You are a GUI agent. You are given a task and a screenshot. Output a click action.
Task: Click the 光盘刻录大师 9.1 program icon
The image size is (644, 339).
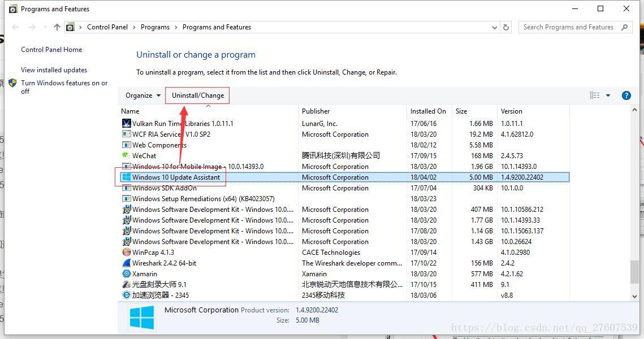[x=127, y=284]
